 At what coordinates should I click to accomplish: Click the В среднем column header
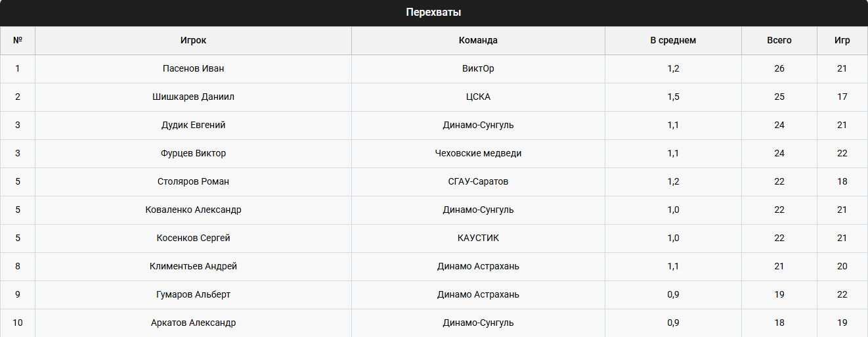[x=673, y=40]
